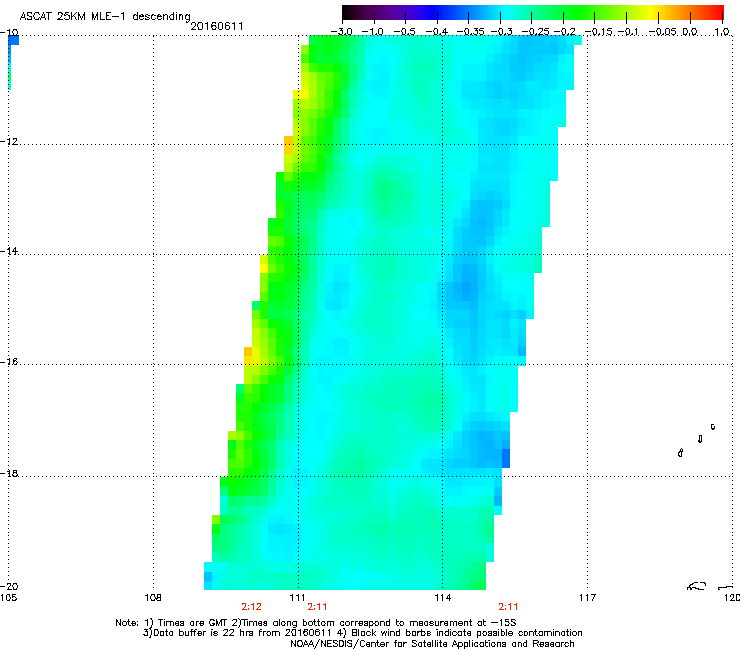Select the 111 longitude axis label
The image size is (740, 650).
(x=298, y=598)
